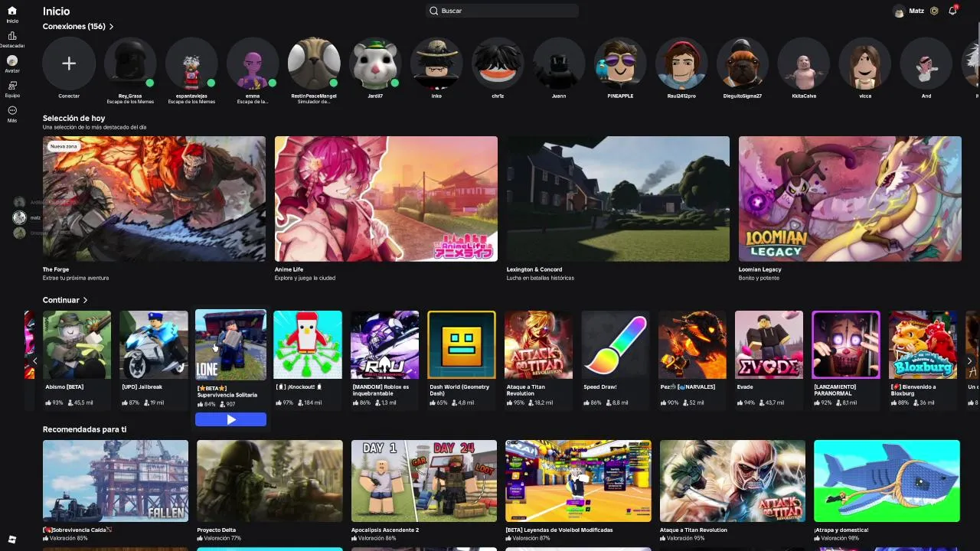Open ¡Knockout! penguin game tile
The height and width of the screenshot is (551, 980).
[x=308, y=344]
